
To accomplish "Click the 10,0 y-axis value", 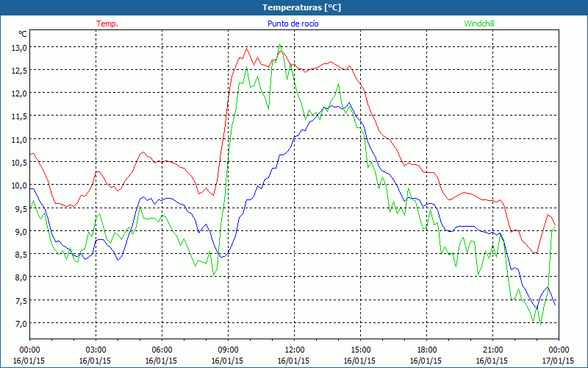I will [21, 185].
